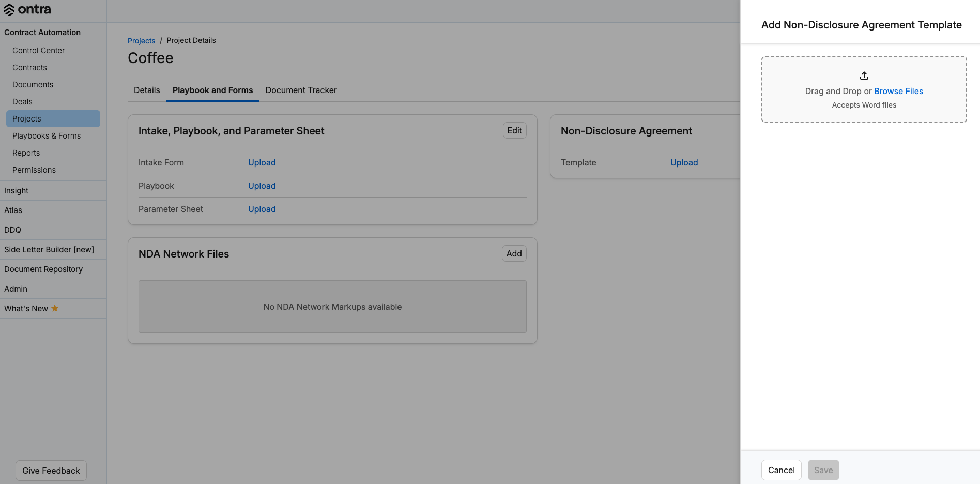Image resolution: width=980 pixels, height=484 pixels.
Task: Upload the Intake Form
Action: coord(262,162)
